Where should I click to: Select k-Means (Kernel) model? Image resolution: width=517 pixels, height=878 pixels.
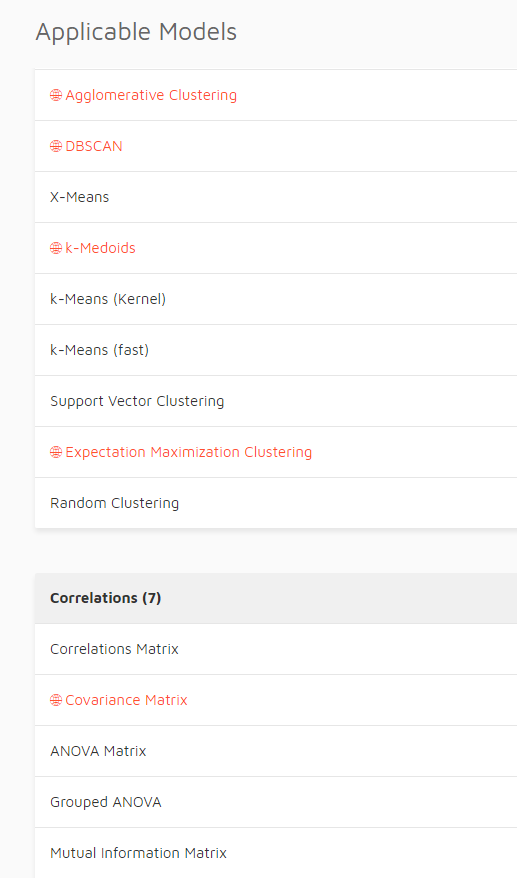276,299
